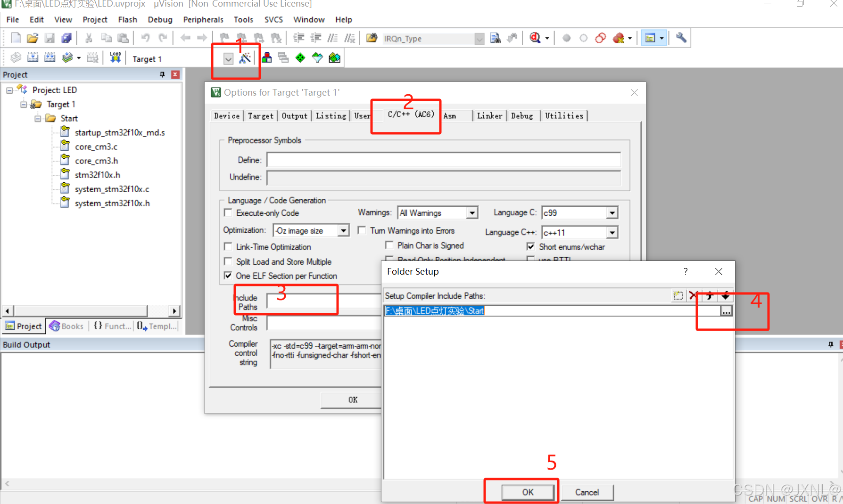The width and height of the screenshot is (843, 504).
Task: Open the Peripherals menu
Action: coord(203,20)
